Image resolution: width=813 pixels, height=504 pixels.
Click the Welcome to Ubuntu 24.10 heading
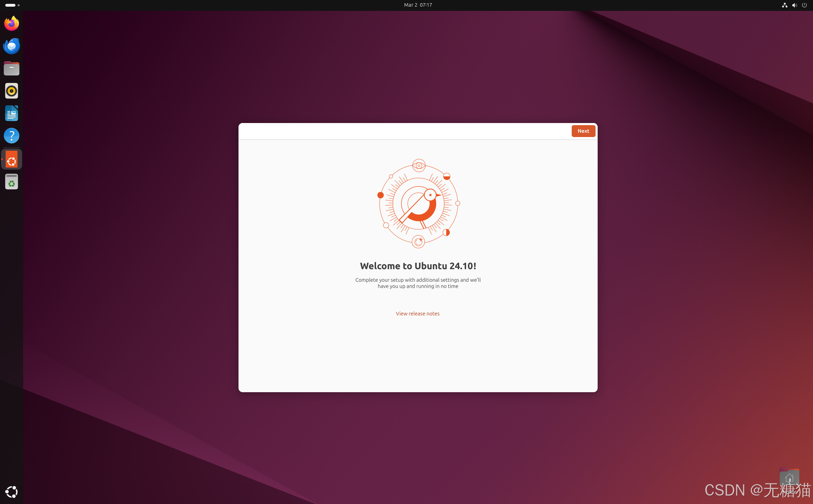point(418,266)
